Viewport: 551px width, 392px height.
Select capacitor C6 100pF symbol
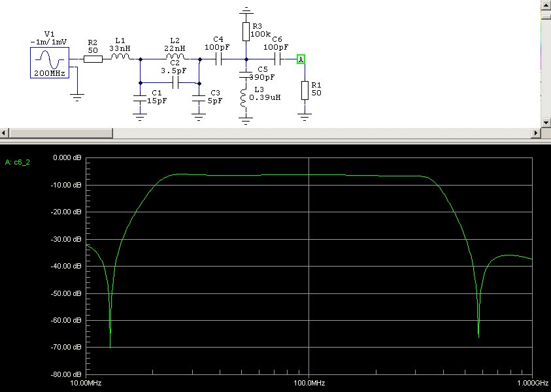277,59
